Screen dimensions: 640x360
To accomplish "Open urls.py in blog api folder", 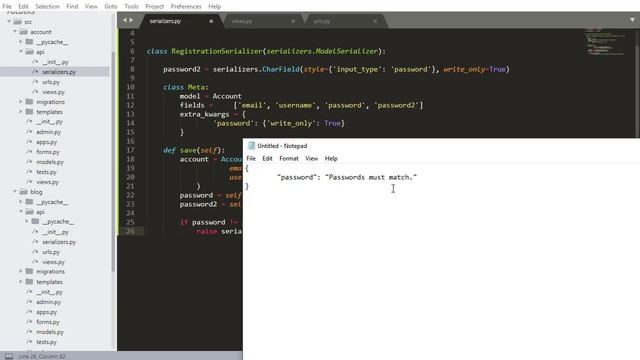I will click(x=51, y=252).
